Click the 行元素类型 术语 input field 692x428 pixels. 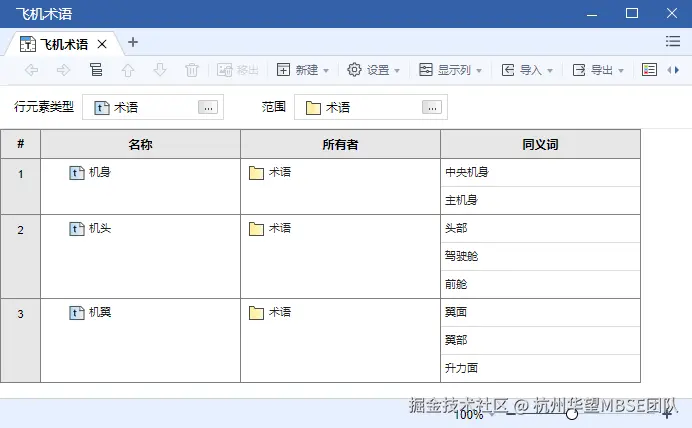(x=153, y=107)
